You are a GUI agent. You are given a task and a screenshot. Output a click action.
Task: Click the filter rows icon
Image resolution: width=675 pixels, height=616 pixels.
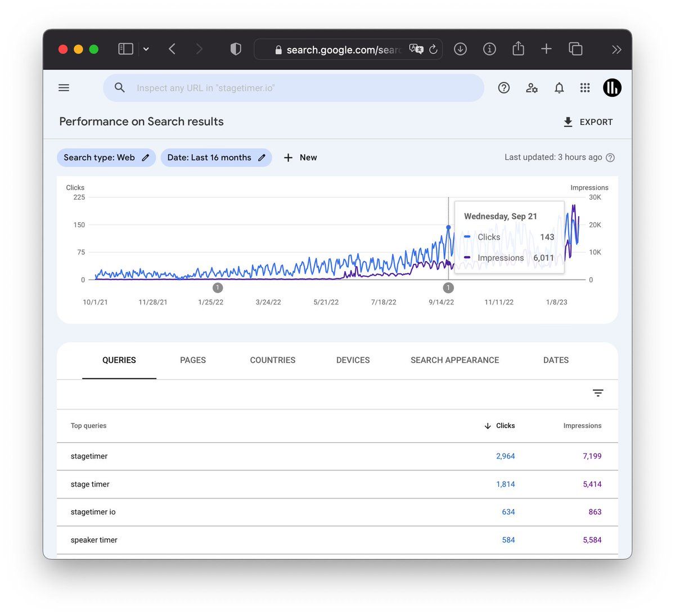(x=598, y=393)
